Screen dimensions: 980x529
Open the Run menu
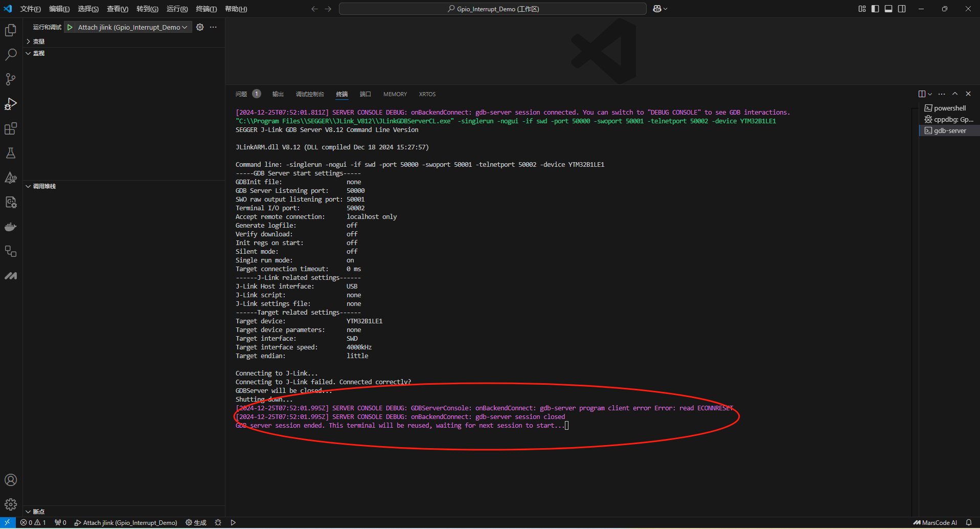pyautogui.click(x=177, y=9)
